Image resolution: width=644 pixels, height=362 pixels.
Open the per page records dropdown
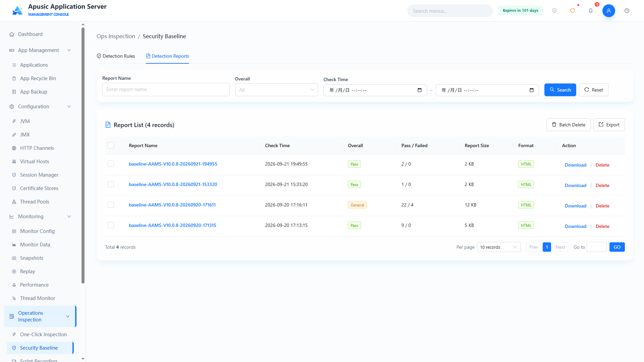[x=499, y=247]
